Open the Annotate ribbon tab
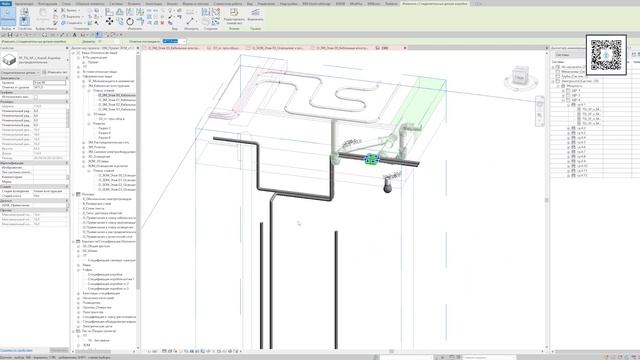The height and width of the screenshot is (360, 640). [x=153, y=3]
